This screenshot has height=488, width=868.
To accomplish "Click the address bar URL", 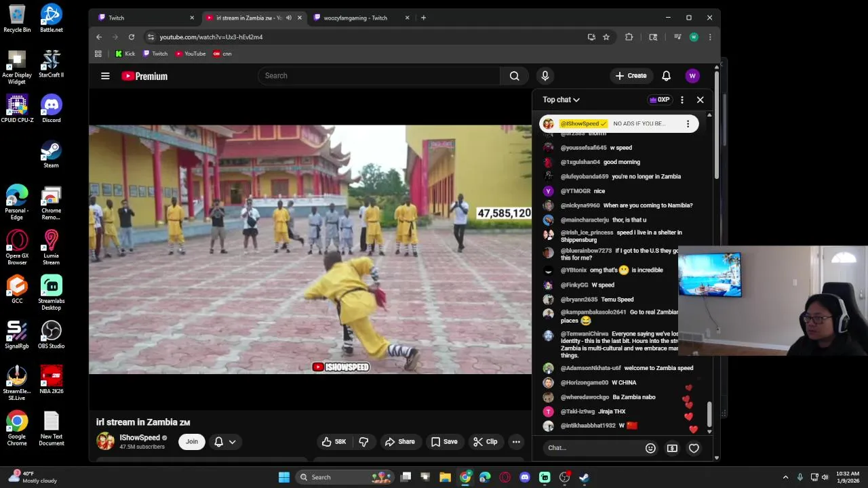I will [x=211, y=37].
